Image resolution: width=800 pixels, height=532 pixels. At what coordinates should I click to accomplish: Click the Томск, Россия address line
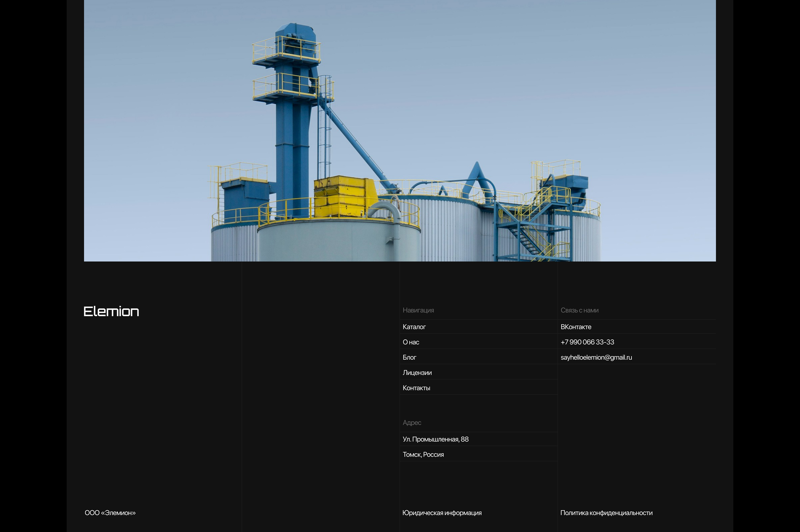423,454
